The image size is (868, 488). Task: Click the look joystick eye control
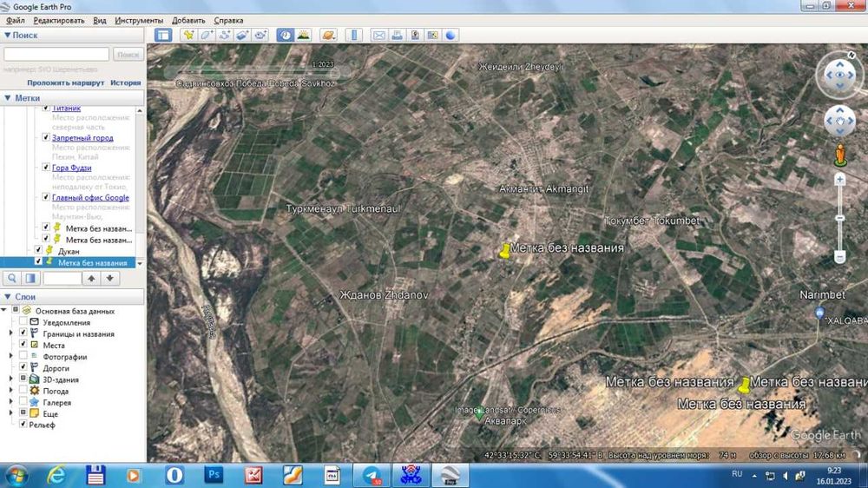point(839,75)
